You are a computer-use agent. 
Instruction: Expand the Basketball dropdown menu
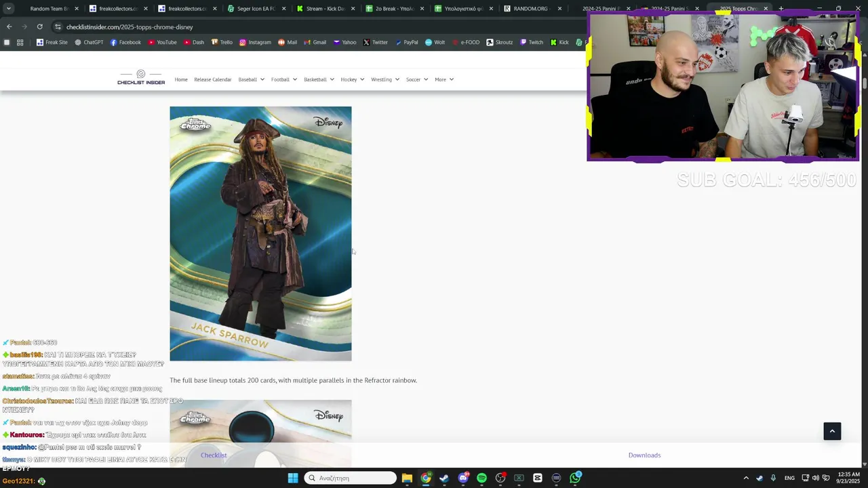coord(319,79)
